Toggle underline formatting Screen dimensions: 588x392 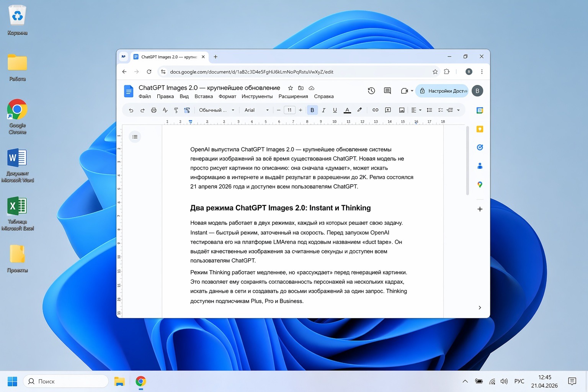click(335, 110)
